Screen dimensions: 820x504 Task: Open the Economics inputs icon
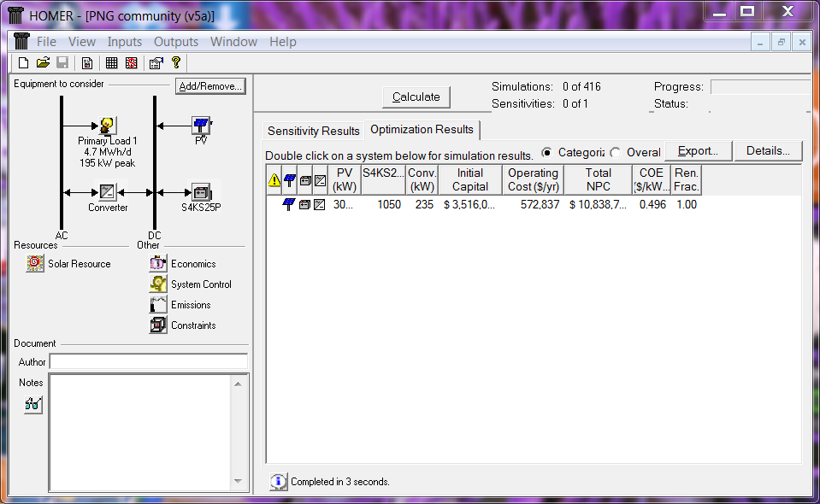(x=158, y=263)
